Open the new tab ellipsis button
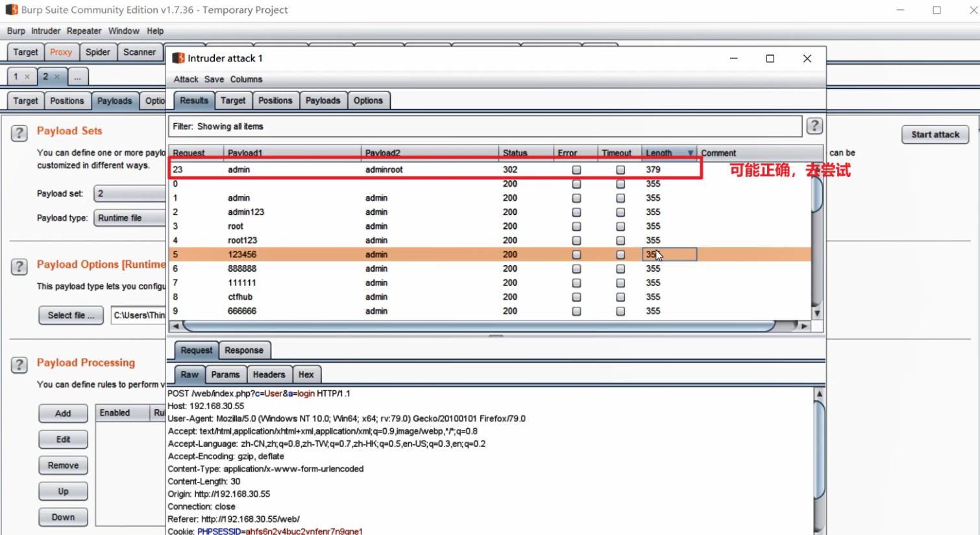Screen dimensions: 980x535 point(77,77)
